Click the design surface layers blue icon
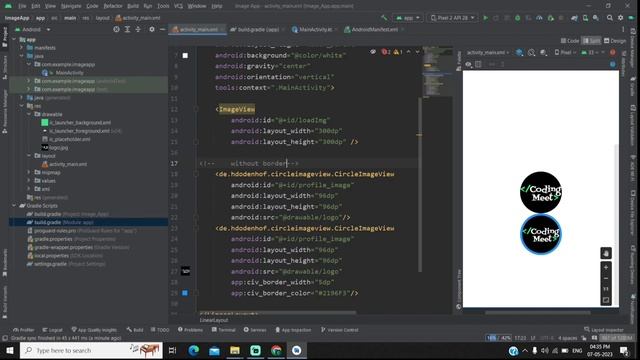 (x=520, y=53)
